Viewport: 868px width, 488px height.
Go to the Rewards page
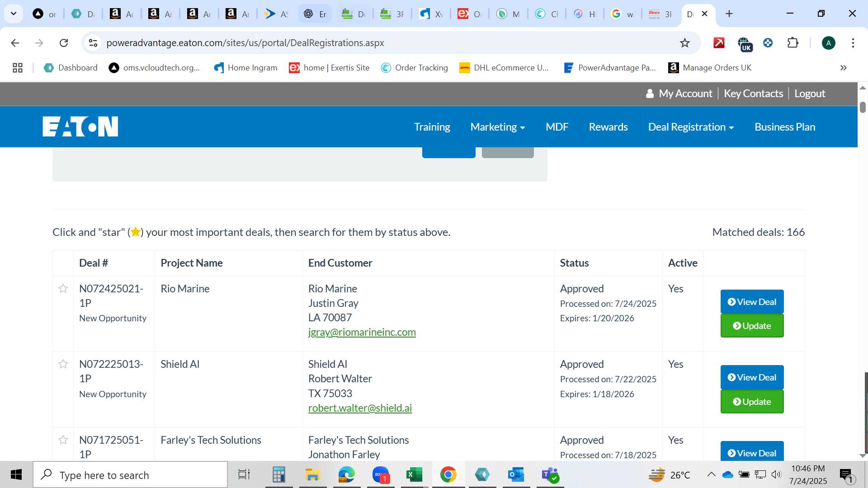pos(609,127)
